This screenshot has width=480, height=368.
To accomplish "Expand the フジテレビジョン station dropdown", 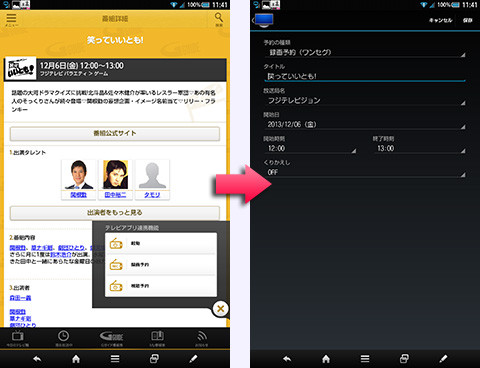I will [x=364, y=101].
